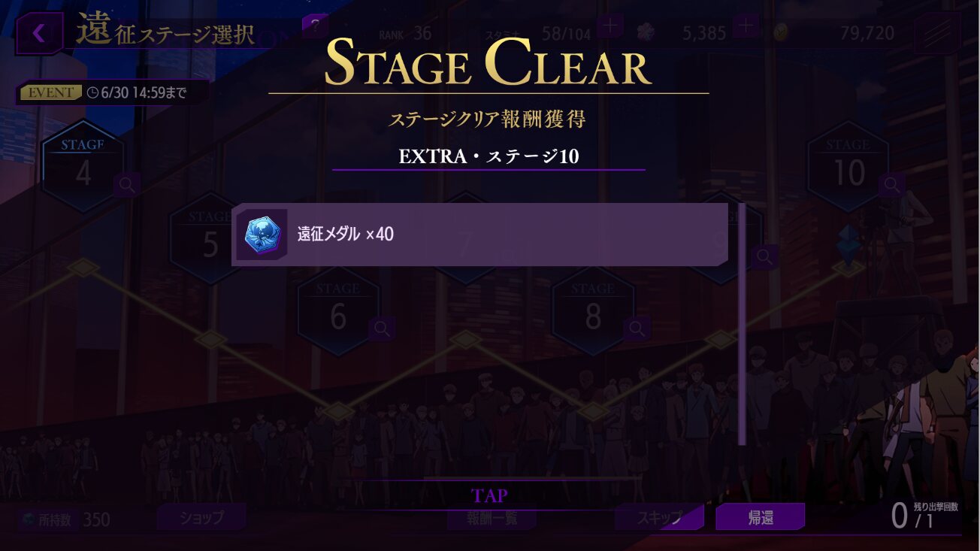Open the question mark help icon
The height and width of the screenshot is (551, 980).
coord(316,25)
